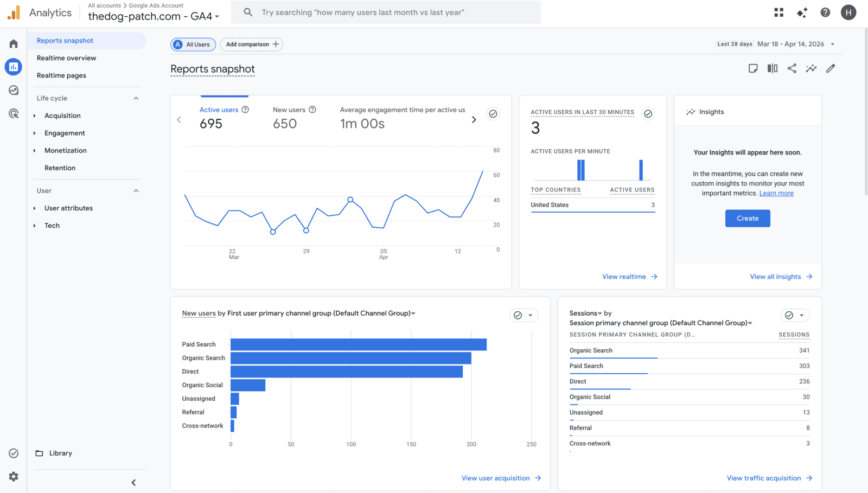This screenshot has height=493, width=868.
Task: Collapse the Life cycle section
Action: pyautogui.click(x=136, y=98)
